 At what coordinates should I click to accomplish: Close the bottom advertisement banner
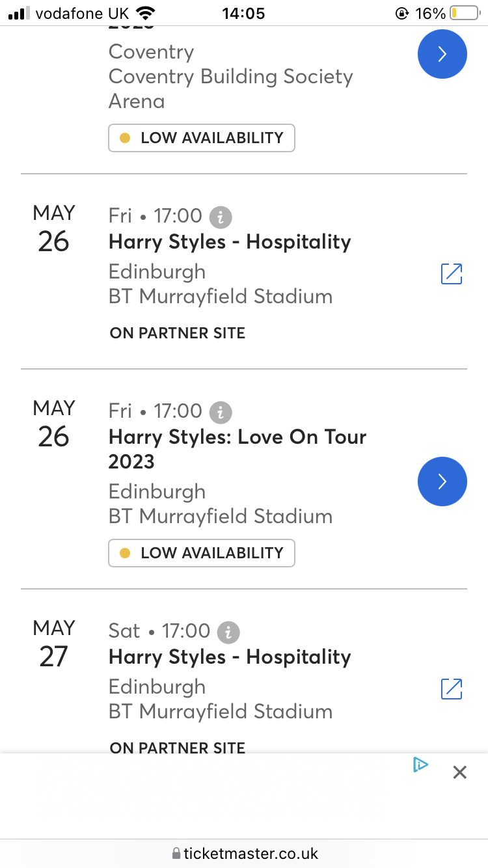tap(459, 772)
